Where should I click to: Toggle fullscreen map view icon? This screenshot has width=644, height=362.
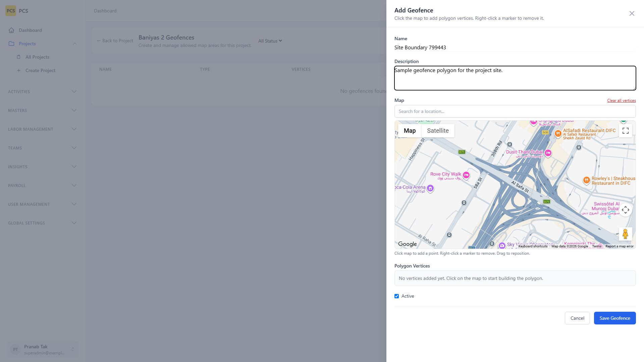626,131
